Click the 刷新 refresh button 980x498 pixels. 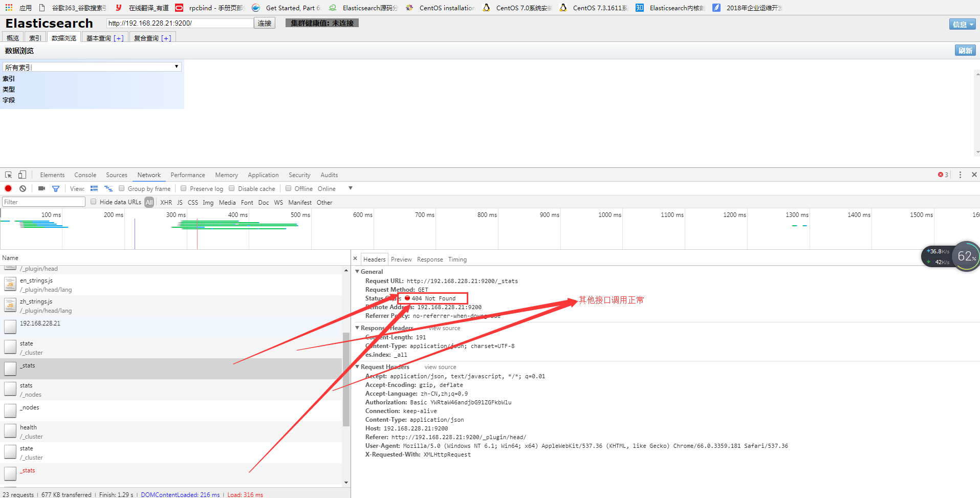(x=965, y=50)
